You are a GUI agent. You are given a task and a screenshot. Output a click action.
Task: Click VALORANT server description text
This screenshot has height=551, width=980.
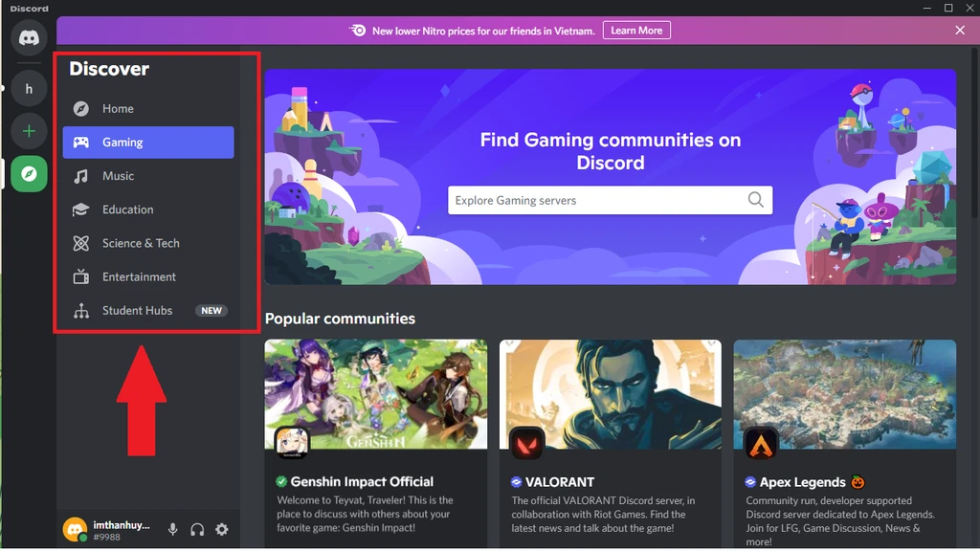pyautogui.click(x=603, y=514)
